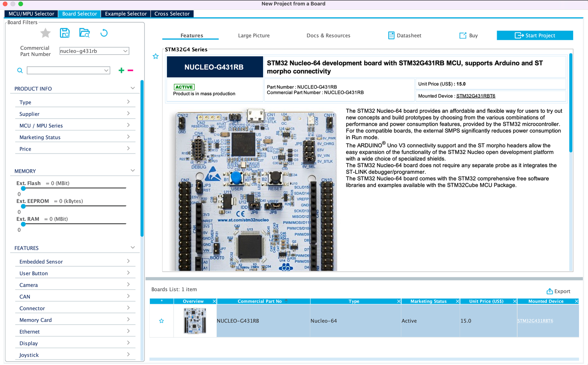Collapse the FEATURES section
This screenshot has height=365, width=588.
pos(132,248)
